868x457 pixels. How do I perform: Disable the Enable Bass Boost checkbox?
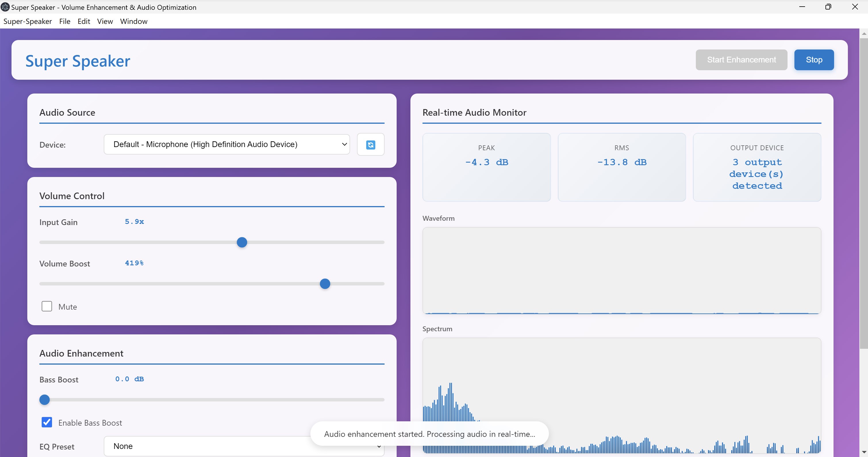47,422
